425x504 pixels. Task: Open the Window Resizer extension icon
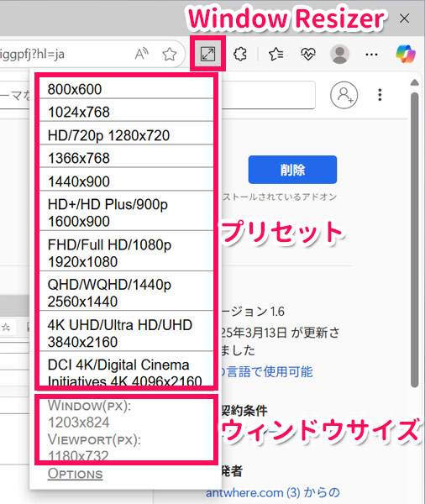[x=207, y=54]
